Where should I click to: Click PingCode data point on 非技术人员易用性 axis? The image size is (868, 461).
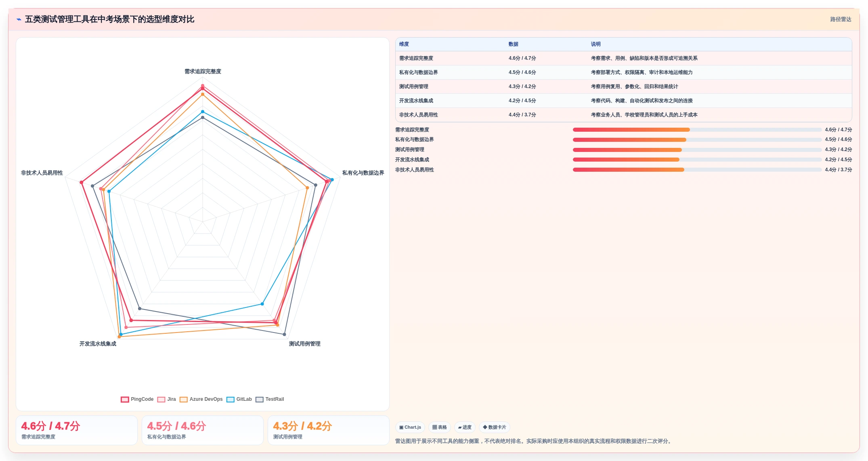(82, 183)
